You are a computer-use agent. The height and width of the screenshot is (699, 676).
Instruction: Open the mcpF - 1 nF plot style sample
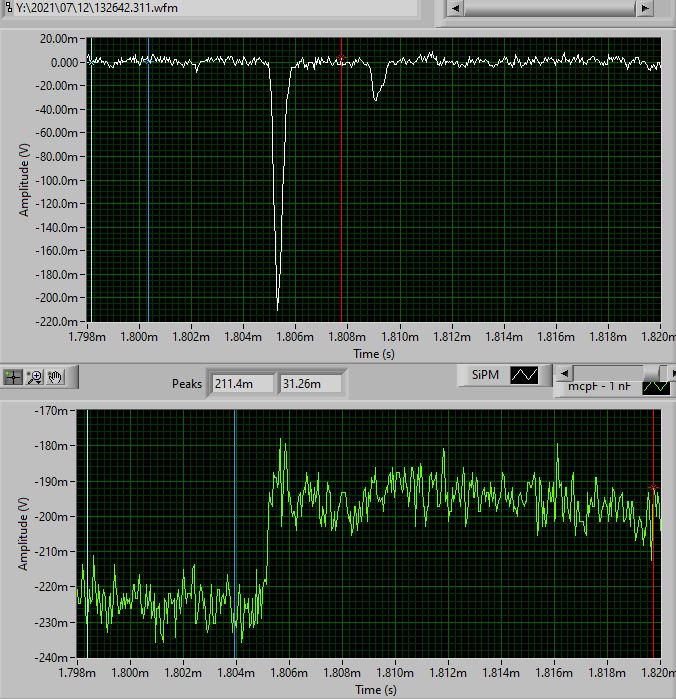click(656, 387)
